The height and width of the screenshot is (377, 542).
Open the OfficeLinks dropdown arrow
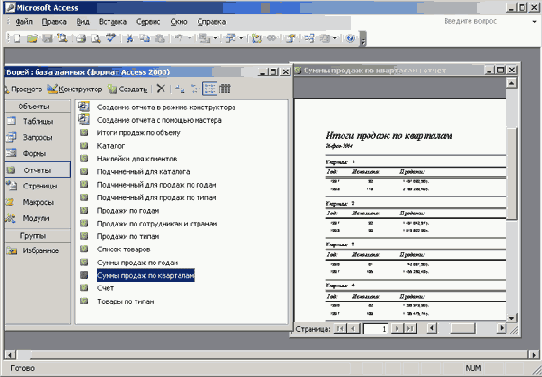click(215, 39)
